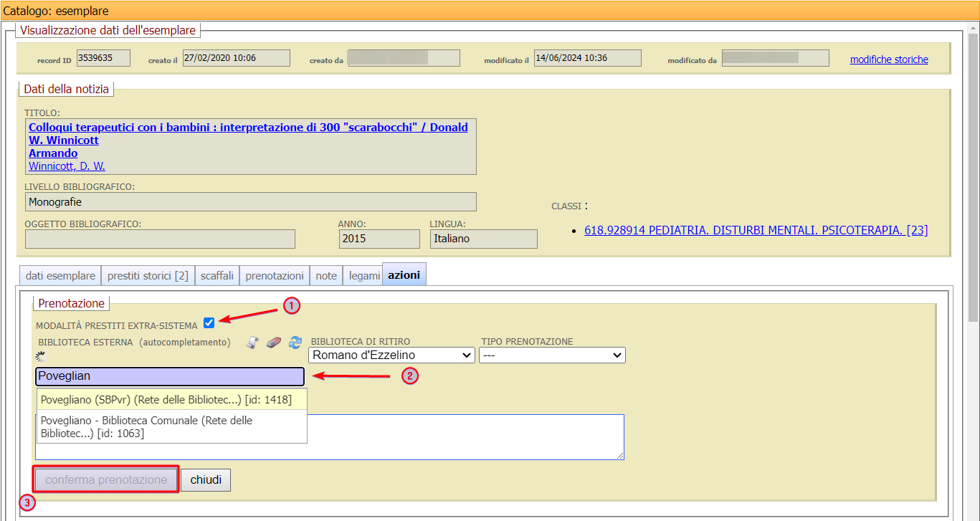Open the Colloqui terapeutici title link
This screenshot has width=980, height=521.
click(248, 127)
